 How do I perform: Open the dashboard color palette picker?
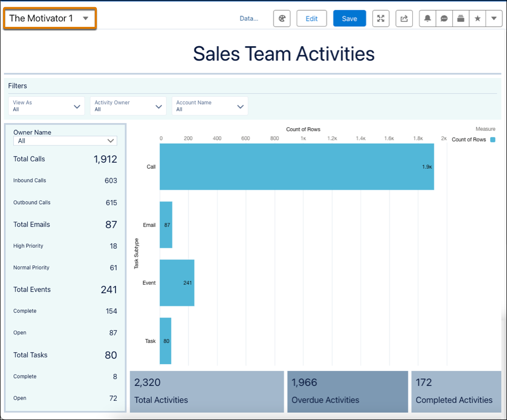(281, 18)
